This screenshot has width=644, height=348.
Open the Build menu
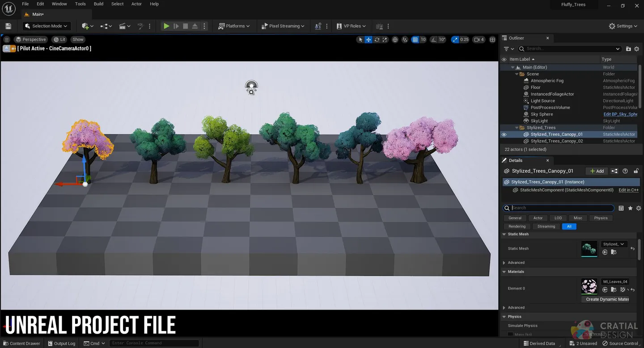98,4
